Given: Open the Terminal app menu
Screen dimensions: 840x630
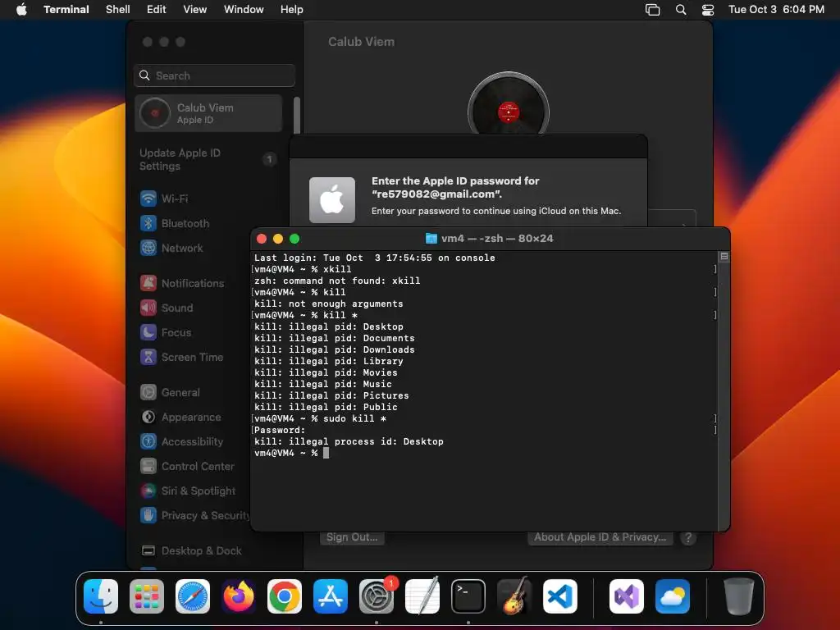Looking at the screenshot, I should [x=66, y=10].
